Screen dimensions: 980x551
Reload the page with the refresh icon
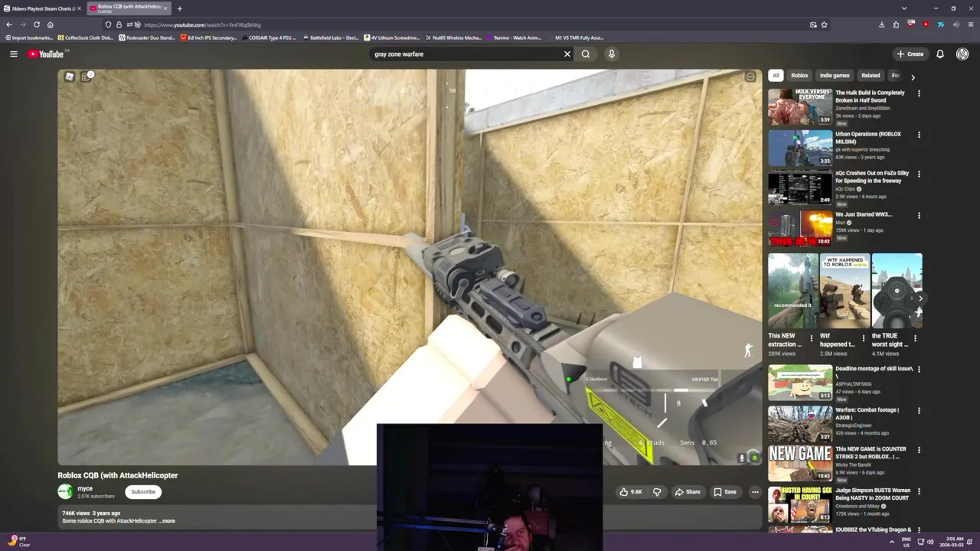point(36,24)
